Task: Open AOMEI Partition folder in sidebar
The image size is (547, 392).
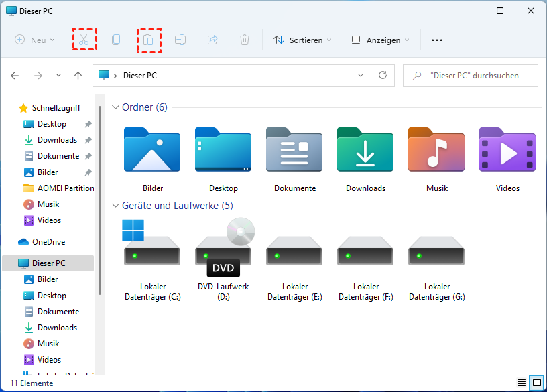Action: (58, 188)
